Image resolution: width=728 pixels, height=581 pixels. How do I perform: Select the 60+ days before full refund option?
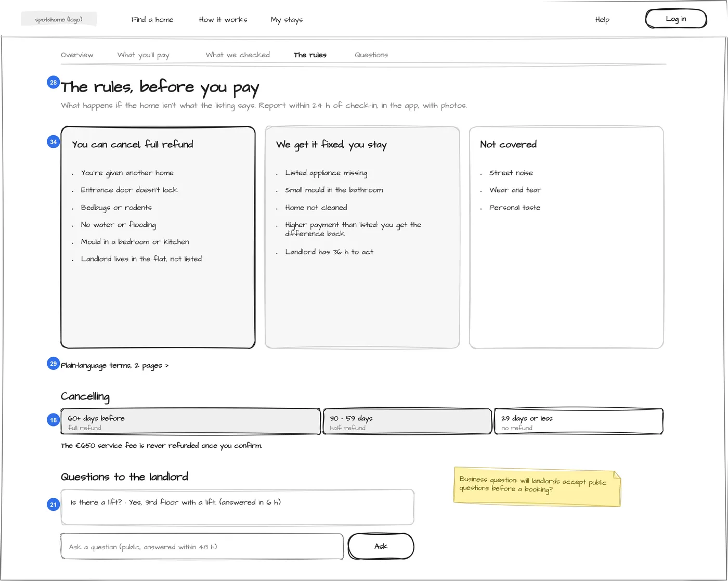[x=190, y=421]
